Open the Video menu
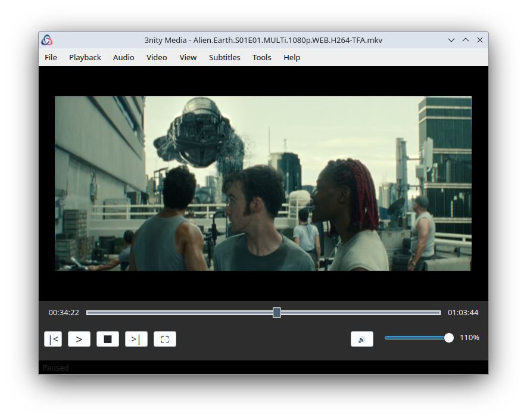The width and height of the screenshot is (527, 420). (x=157, y=58)
